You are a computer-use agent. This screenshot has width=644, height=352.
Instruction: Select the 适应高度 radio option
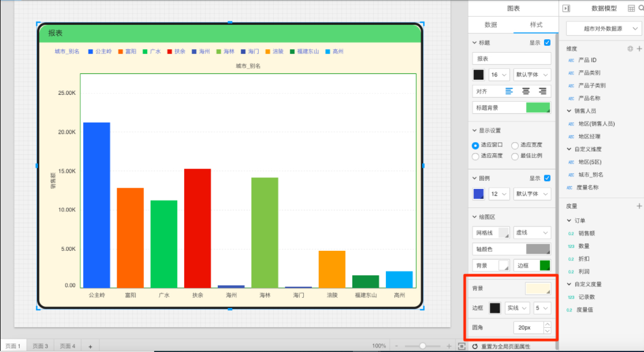(475, 156)
